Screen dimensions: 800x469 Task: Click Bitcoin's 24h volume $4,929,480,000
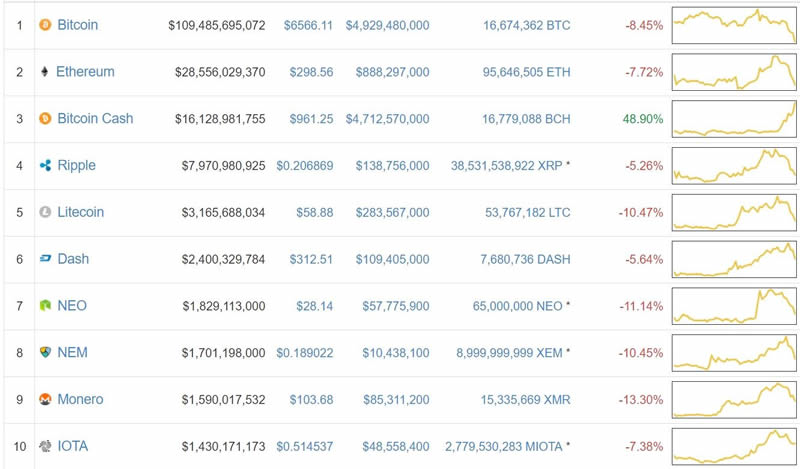coord(387,25)
